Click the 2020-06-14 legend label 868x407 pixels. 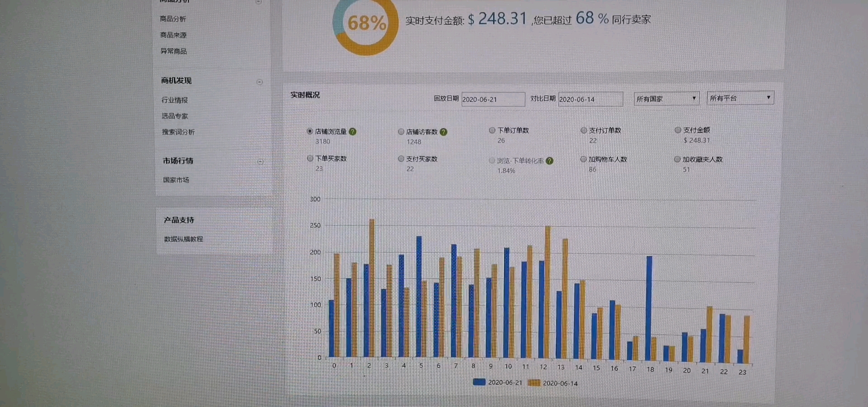tap(560, 383)
